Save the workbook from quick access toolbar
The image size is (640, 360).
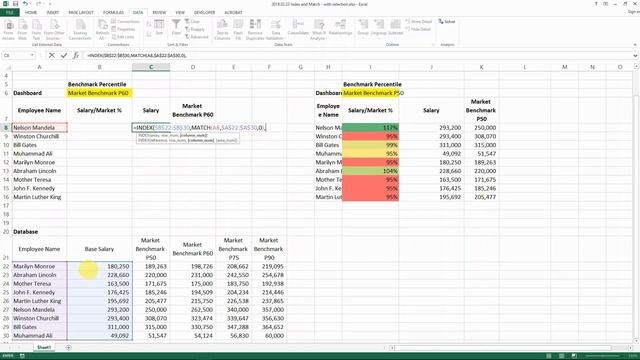16,4
